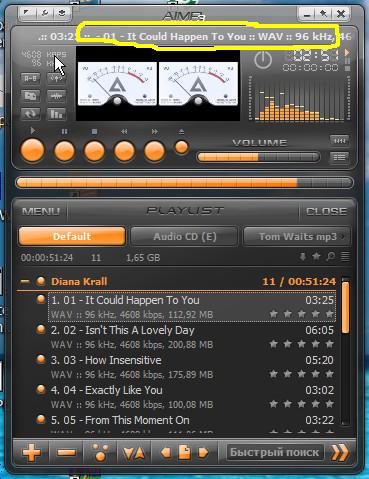Click the small eject open-file button
Viewport: 369px width, 479px height.
(181, 147)
